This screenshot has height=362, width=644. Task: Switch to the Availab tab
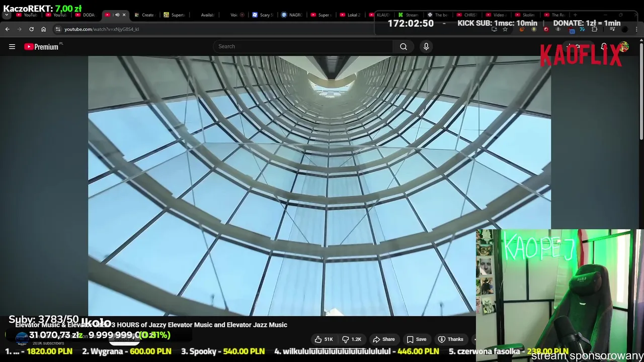204,15
